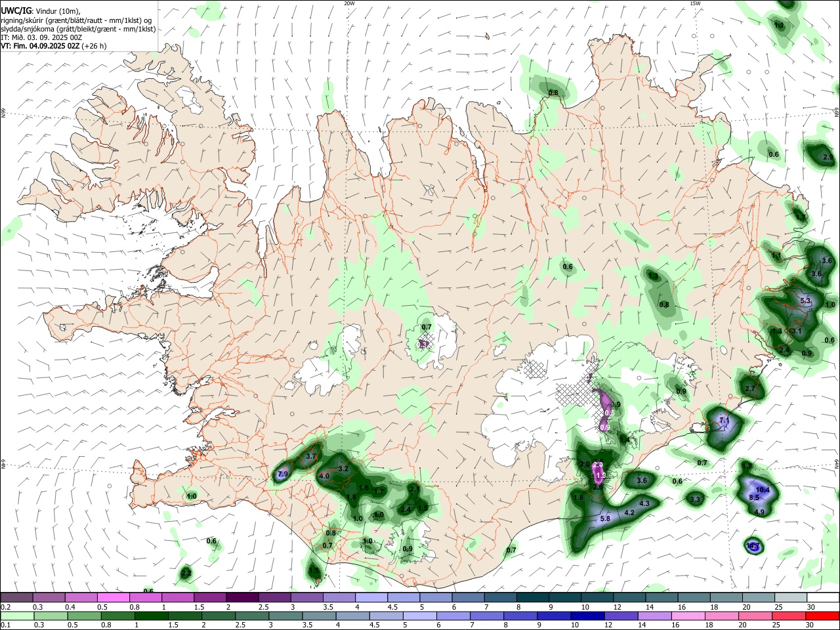Click the dark green swatch between 1 and 1.5
Image resolution: width=840 pixels, height=630 pixels.
click(x=151, y=616)
